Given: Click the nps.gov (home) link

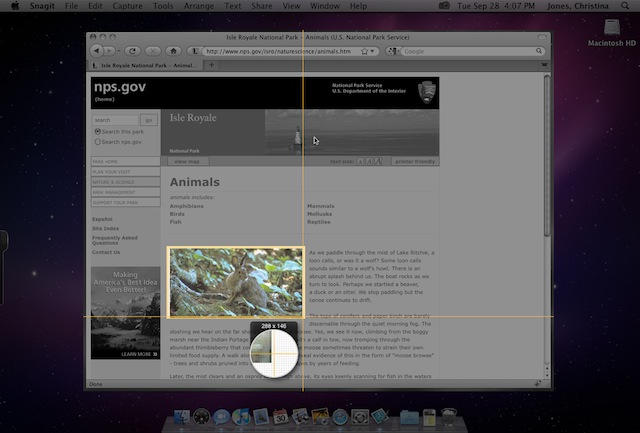Looking at the screenshot, I should [120, 91].
